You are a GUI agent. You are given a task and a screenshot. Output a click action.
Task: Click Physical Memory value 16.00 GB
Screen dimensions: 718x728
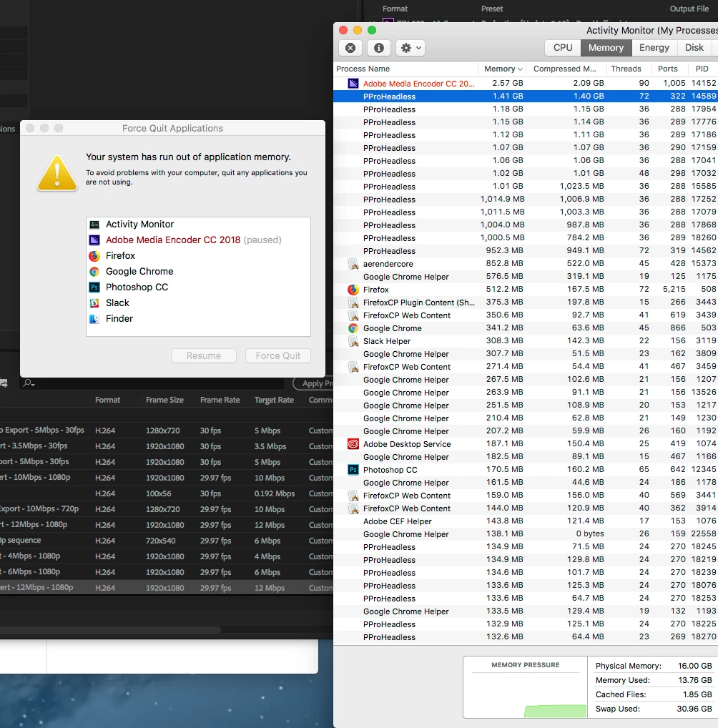(694, 666)
